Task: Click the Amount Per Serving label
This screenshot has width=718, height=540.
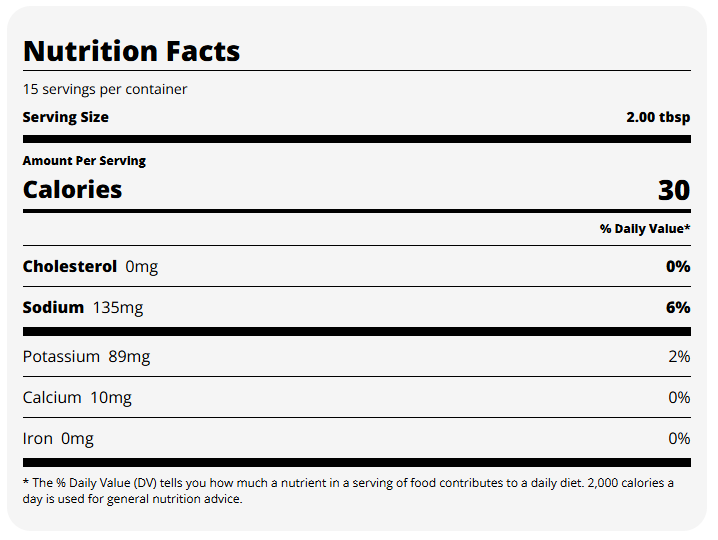Action: coord(84,160)
